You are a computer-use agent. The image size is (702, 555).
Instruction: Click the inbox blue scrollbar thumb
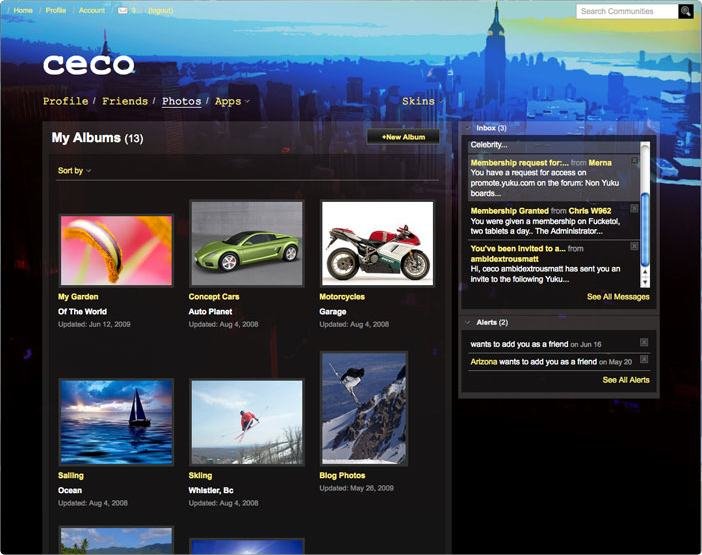(x=645, y=229)
